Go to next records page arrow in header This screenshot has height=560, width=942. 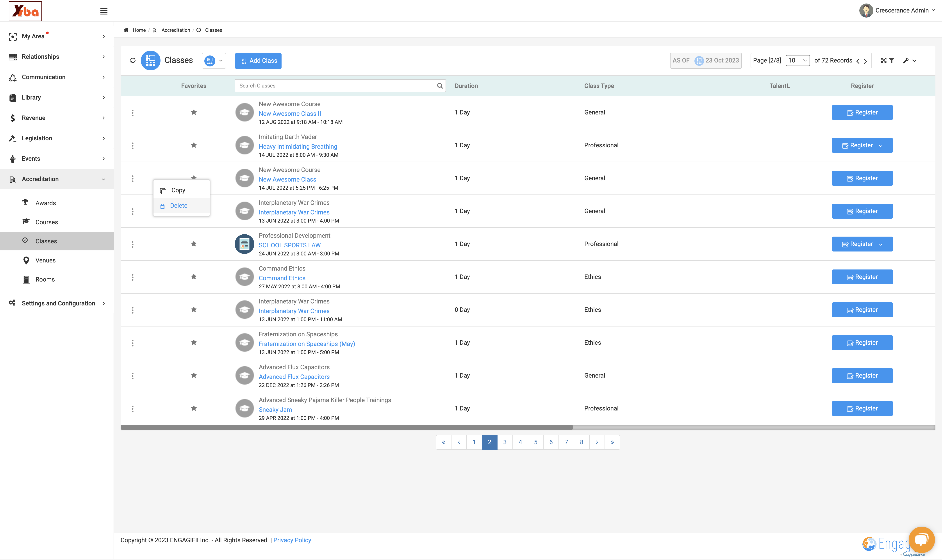(x=865, y=61)
